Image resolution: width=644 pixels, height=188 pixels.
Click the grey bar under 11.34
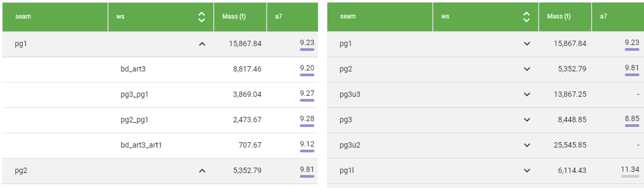[630, 176]
